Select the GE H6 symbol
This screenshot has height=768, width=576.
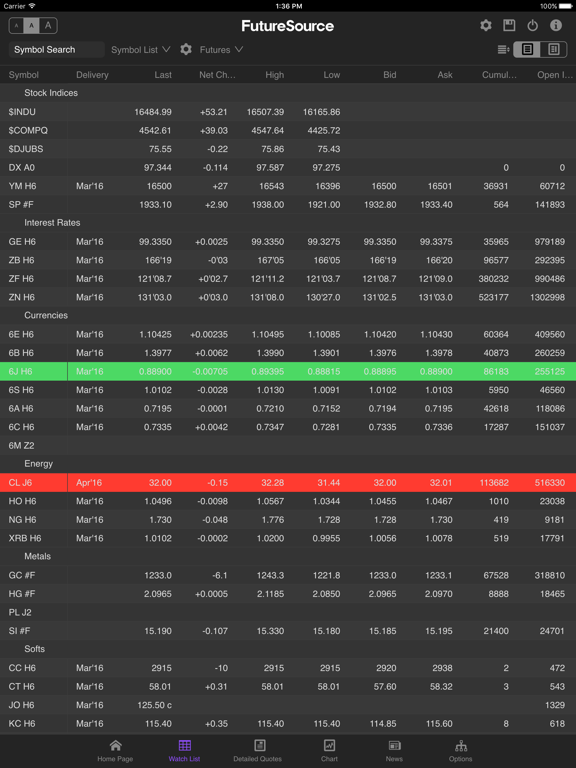pyautogui.click(x=22, y=241)
